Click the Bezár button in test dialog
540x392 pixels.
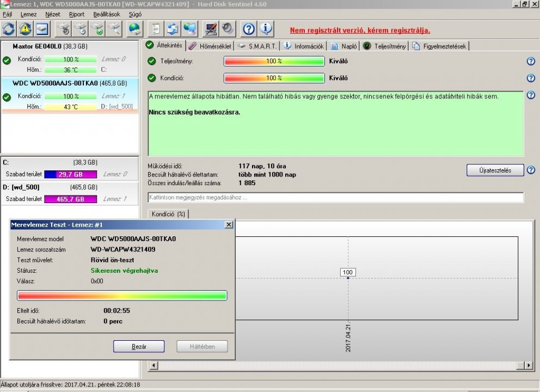[x=139, y=346]
